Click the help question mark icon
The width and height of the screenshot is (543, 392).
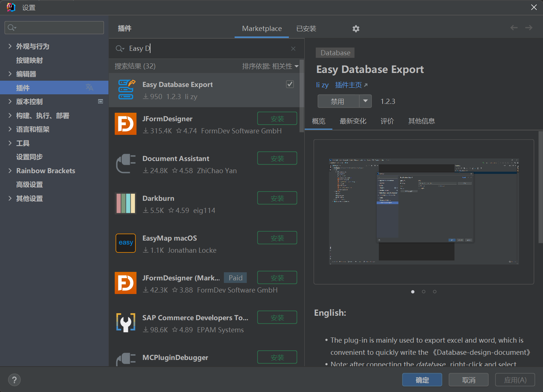[14, 379]
